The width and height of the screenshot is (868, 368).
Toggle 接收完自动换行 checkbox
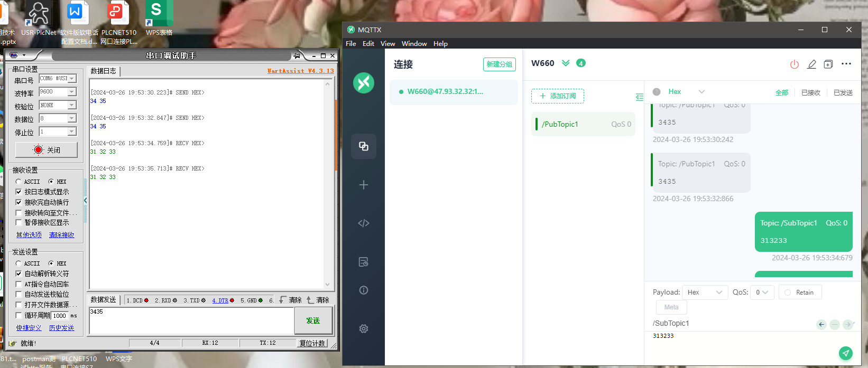pyautogui.click(x=19, y=202)
